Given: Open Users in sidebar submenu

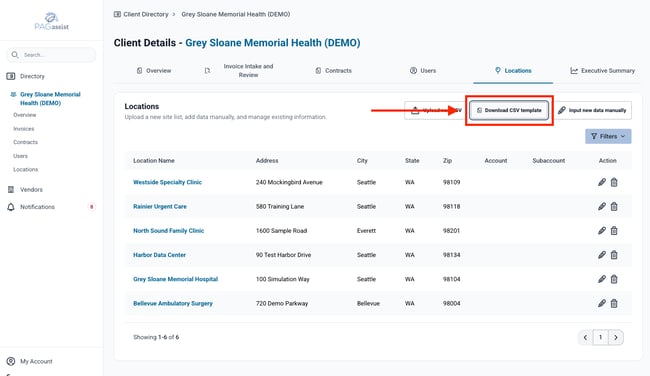Looking at the screenshot, I should coord(20,156).
